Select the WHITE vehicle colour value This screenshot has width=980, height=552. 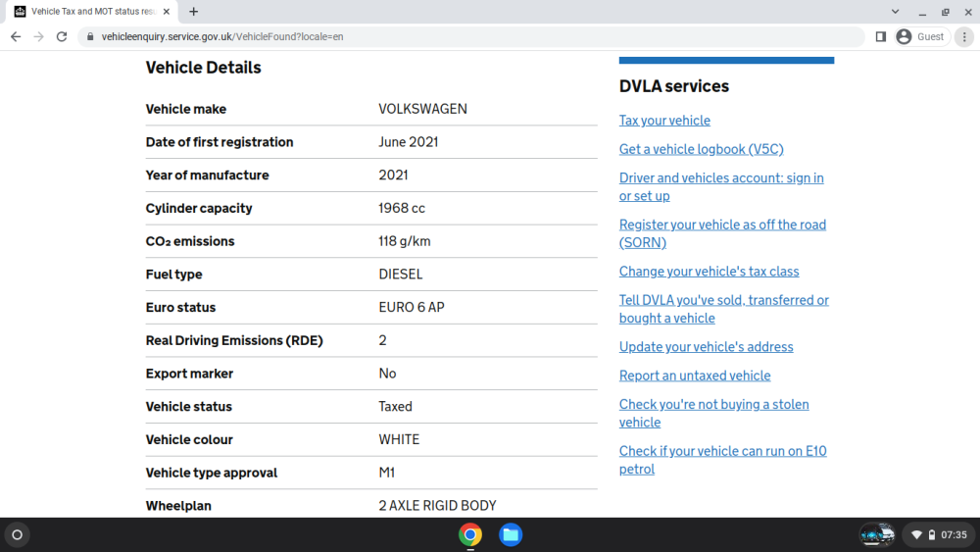point(399,439)
